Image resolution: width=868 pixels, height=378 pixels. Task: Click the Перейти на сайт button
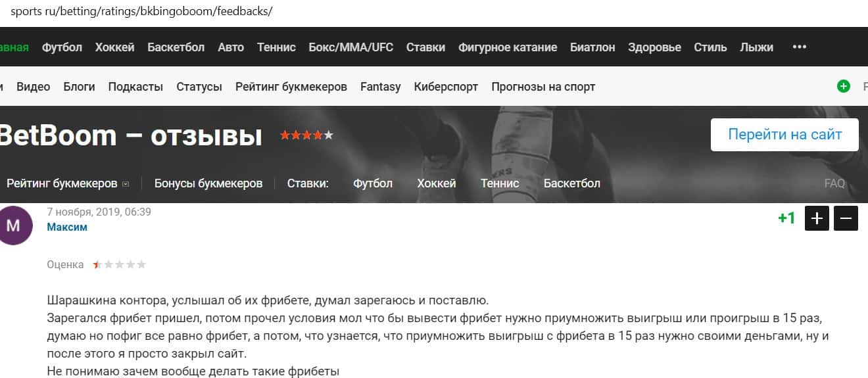coord(784,135)
